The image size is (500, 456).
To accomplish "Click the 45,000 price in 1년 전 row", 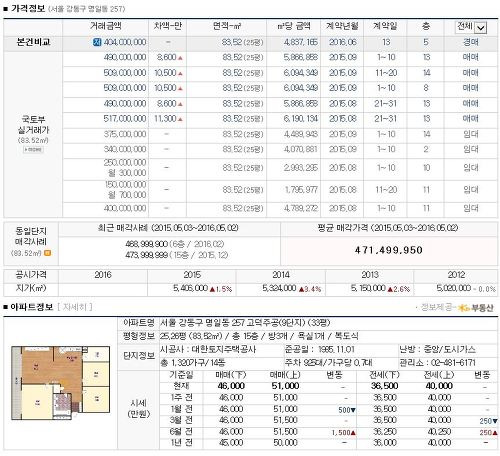I will (231, 443).
